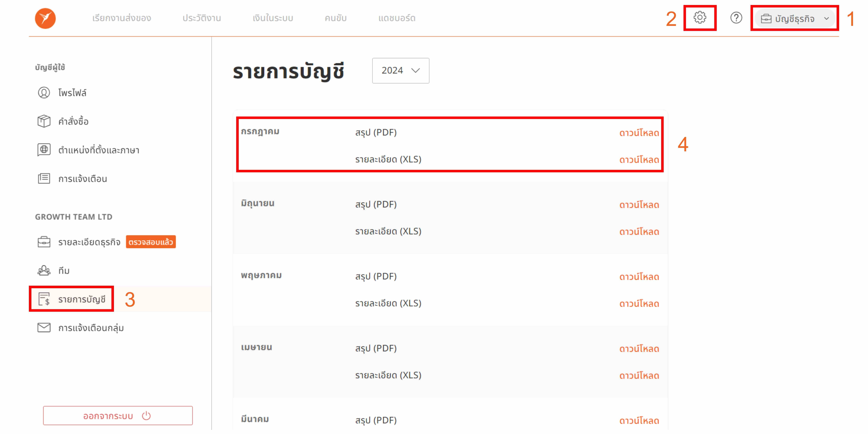This screenshot has width=868, height=434.
Task: Click the กรกฎาคม month label
Action: [260, 132]
